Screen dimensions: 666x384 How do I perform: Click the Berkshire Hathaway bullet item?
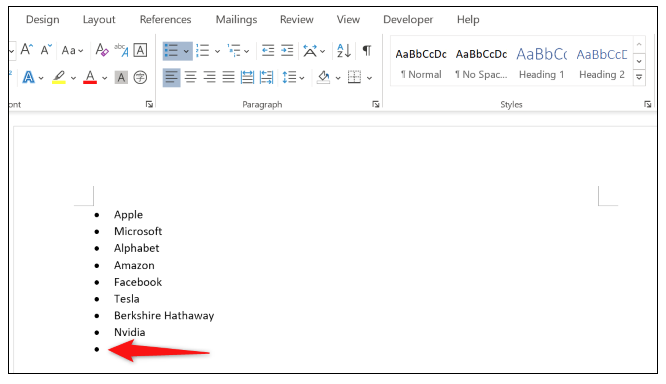[x=164, y=316]
